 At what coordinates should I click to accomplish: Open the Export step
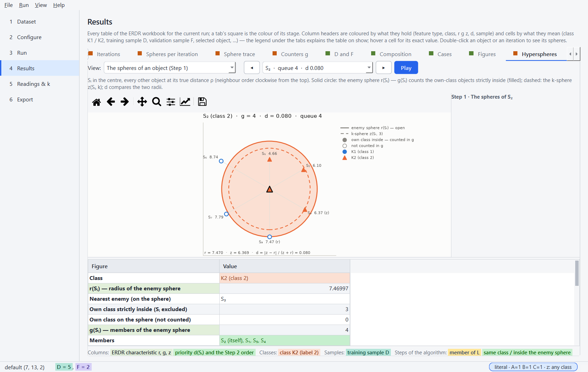(40, 99)
